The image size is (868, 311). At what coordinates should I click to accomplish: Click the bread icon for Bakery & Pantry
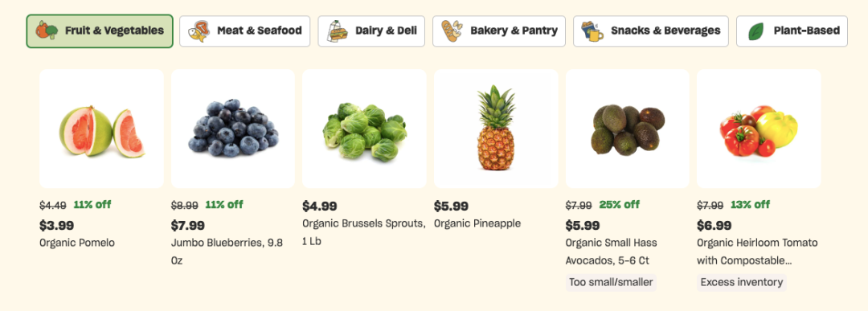coord(452,31)
